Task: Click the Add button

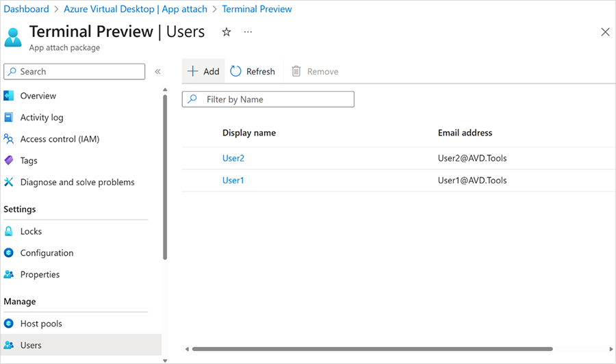Action: tap(203, 71)
